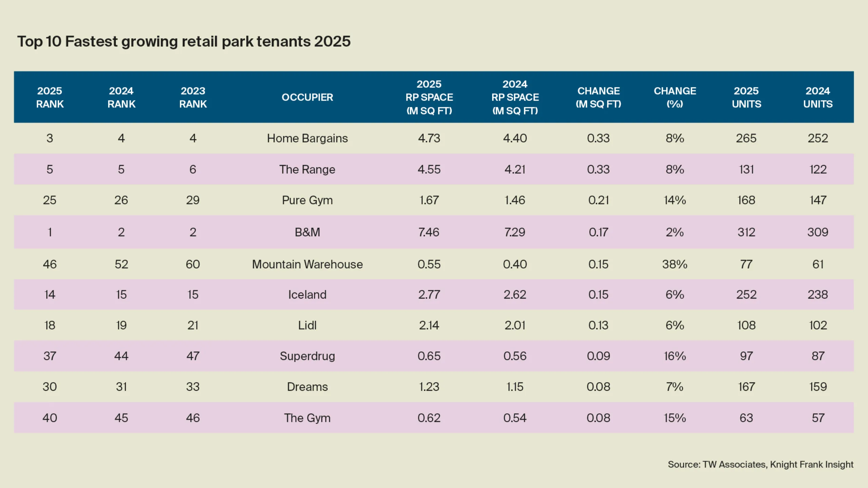Image resolution: width=868 pixels, height=488 pixels.
Task: Select 'The Gym' occupier cell
Action: tap(307, 418)
